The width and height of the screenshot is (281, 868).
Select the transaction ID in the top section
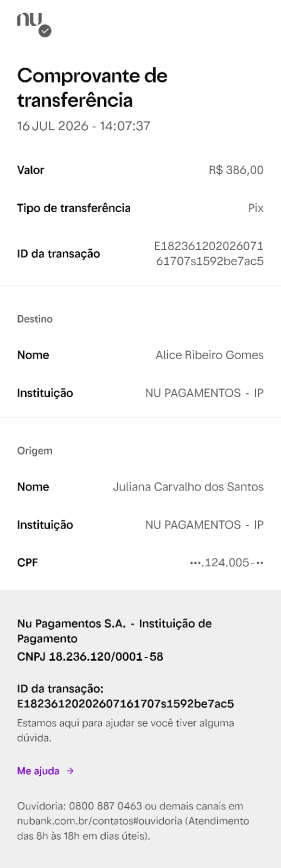[209, 253]
